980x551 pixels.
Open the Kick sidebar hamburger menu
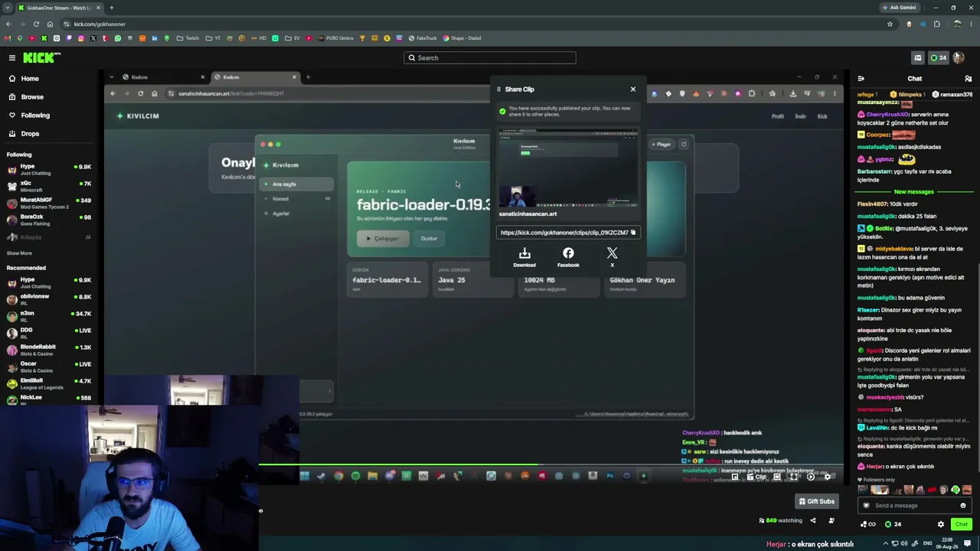tap(12, 57)
